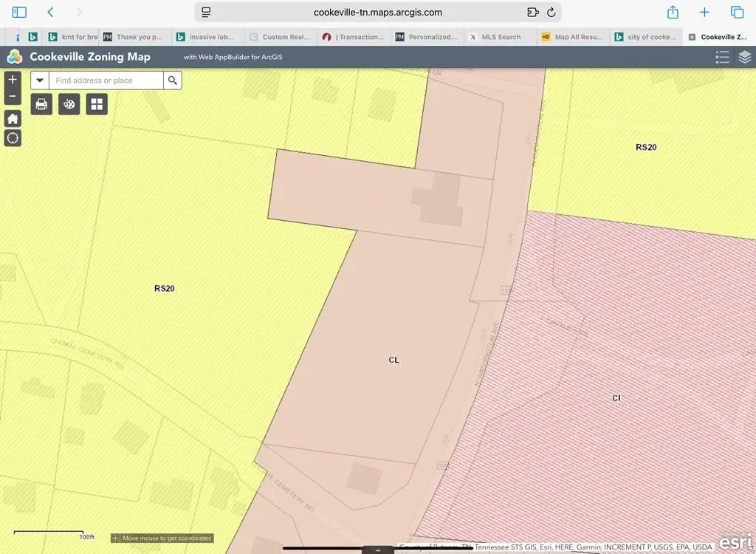Screen dimensions: 756x554
Task: Return map to default home extent
Action: (13, 118)
